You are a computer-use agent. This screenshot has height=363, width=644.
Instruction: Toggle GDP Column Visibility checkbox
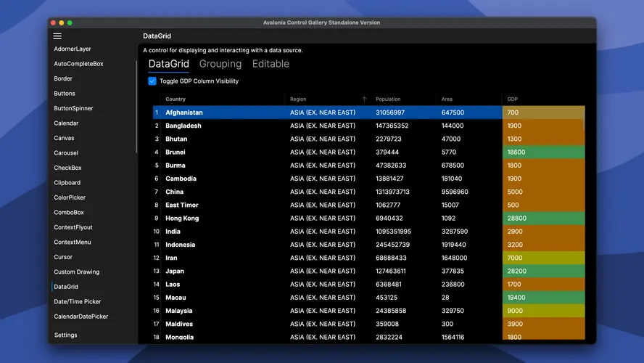[152, 81]
